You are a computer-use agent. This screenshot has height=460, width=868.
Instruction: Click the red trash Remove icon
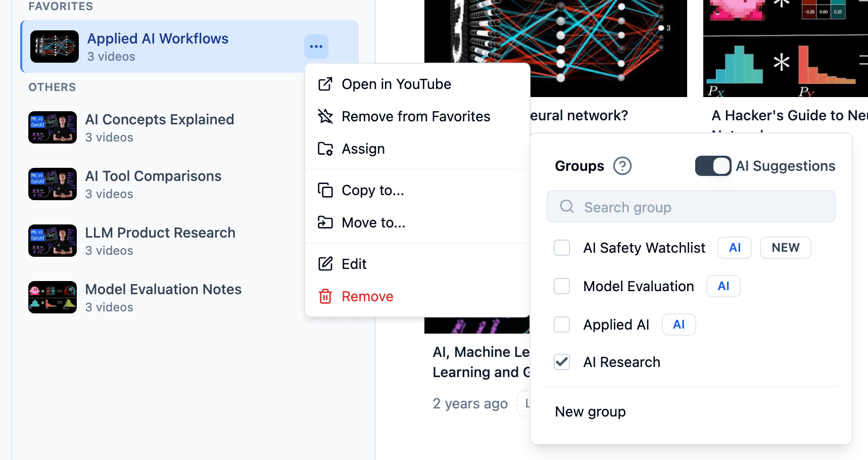point(325,296)
